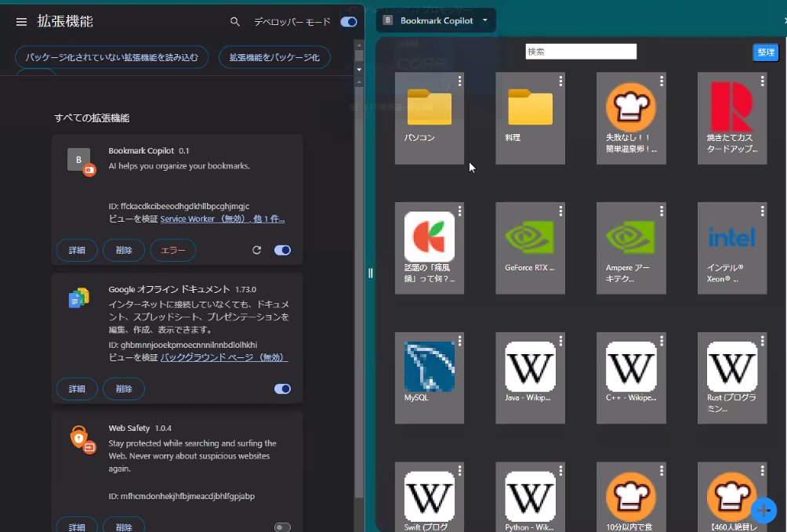
Task: Open the 料理 bookmark folder
Action: tap(531, 118)
